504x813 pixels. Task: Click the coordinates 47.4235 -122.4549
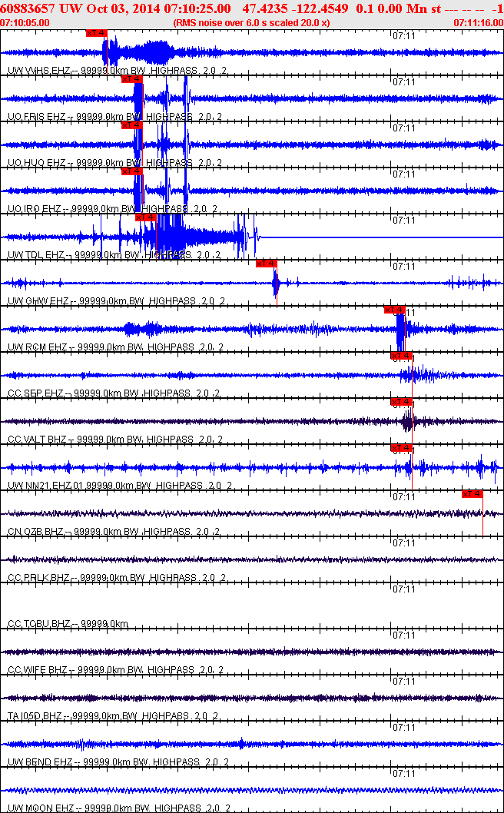pyautogui.click(x=297, y=8)
